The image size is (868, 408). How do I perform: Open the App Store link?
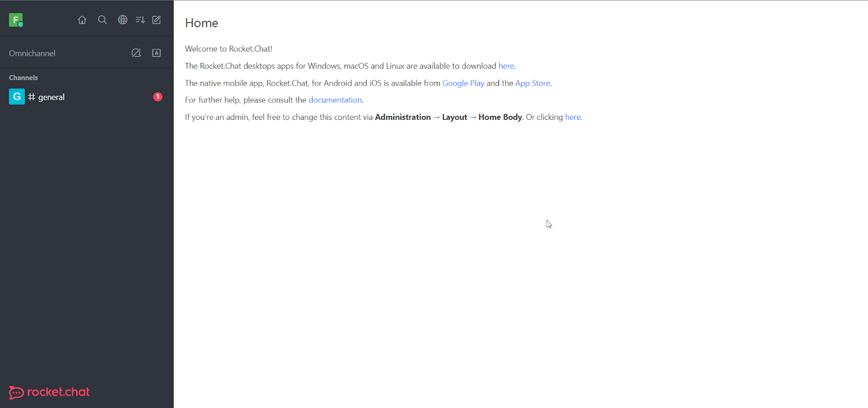pos(533,83)
